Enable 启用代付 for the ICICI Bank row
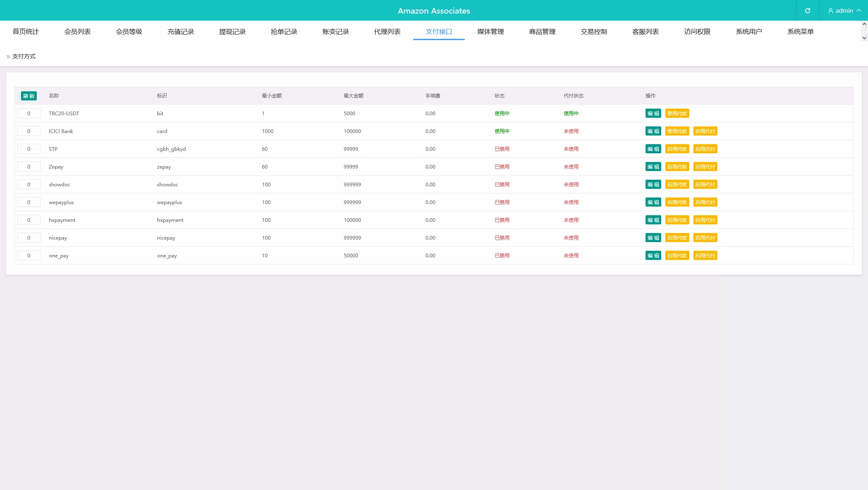The image size is (868, 490). pyautogui.click(x=705, y=131)
